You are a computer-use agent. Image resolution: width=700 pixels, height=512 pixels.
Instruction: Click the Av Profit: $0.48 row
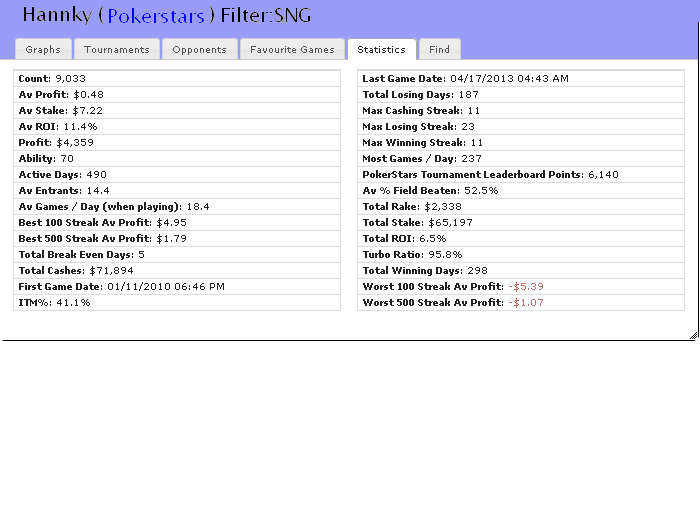tap(177, 95)
